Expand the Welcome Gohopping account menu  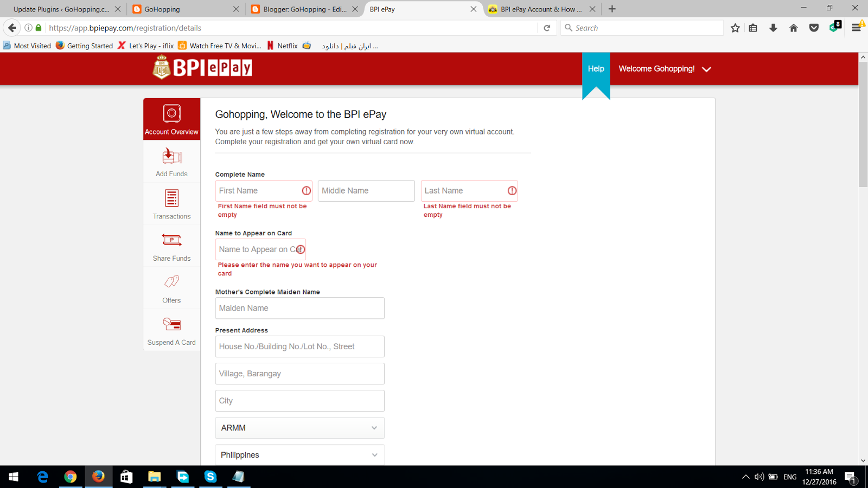pos(664,69)
